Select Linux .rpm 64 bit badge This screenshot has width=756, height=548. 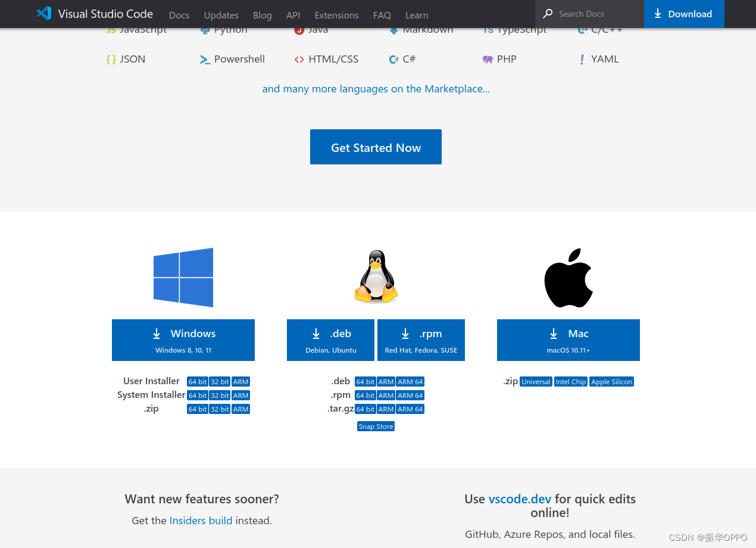tap(365, 396)
